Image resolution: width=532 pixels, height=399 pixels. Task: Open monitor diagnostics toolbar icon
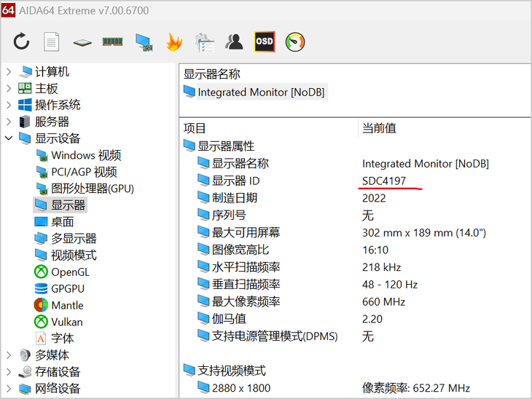pos(144,42)
